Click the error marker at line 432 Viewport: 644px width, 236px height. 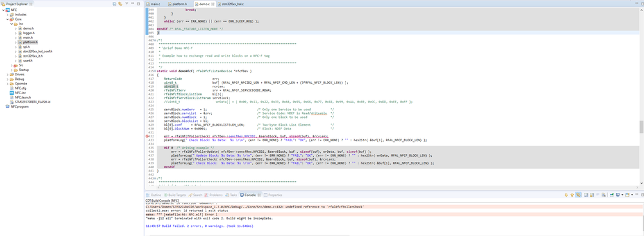click(148, 136)
